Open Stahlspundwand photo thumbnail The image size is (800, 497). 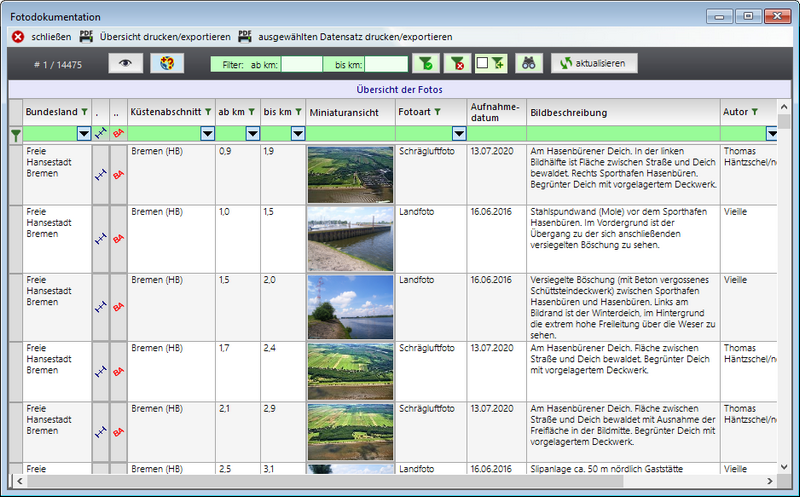[351, 238]
